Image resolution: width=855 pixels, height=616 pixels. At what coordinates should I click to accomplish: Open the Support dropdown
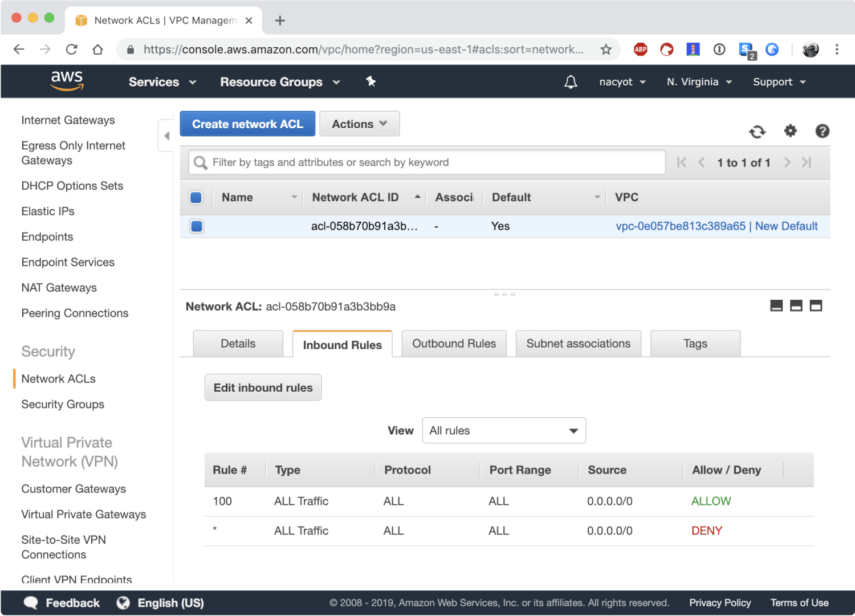pyautogui.click(x=779, y=82)
